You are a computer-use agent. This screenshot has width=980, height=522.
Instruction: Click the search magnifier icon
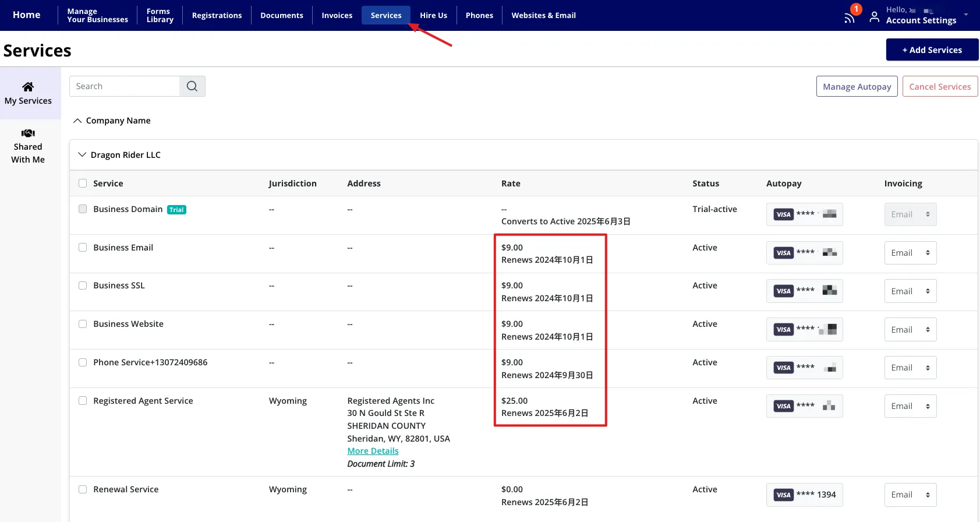[x=192, y=86]
